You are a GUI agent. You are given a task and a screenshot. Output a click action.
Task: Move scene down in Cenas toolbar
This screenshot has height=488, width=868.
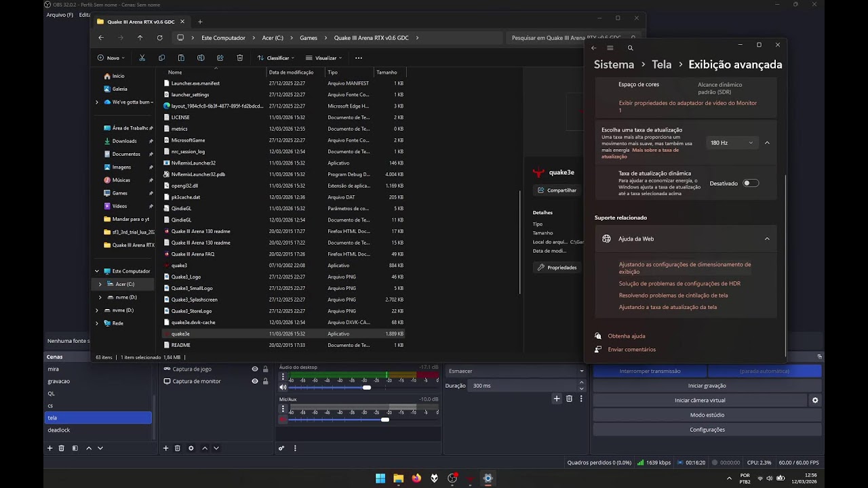click(100, 448)
